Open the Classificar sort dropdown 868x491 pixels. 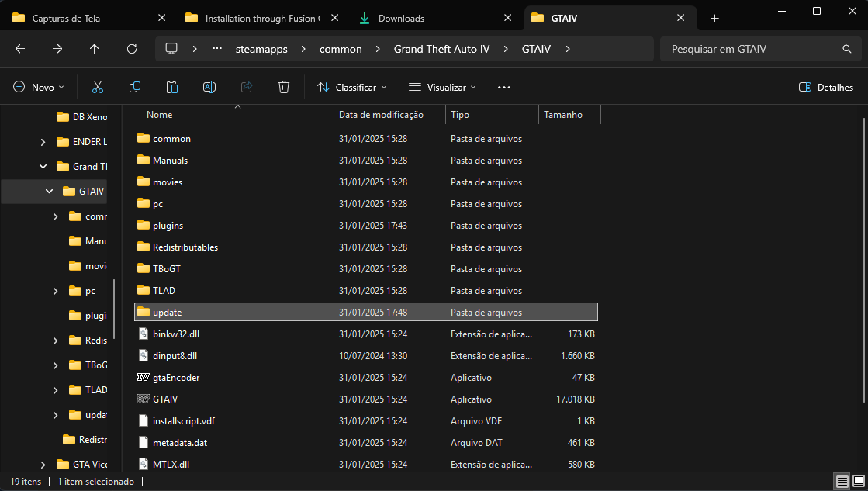351,88
